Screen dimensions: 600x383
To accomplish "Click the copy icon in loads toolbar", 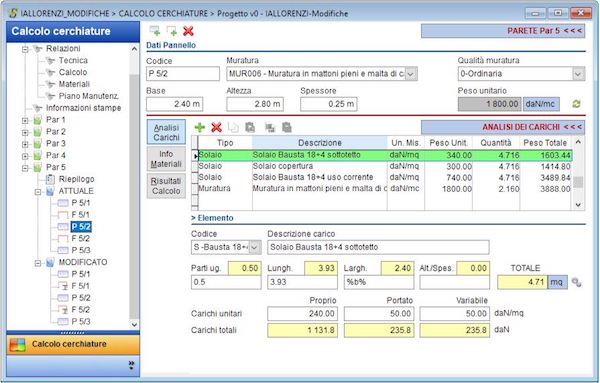I will tap(233, 127).
